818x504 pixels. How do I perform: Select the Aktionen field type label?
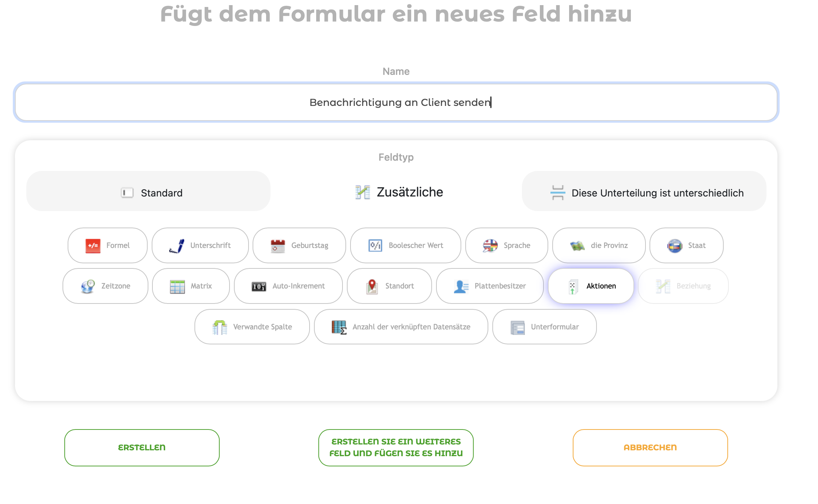coord(601,286)
